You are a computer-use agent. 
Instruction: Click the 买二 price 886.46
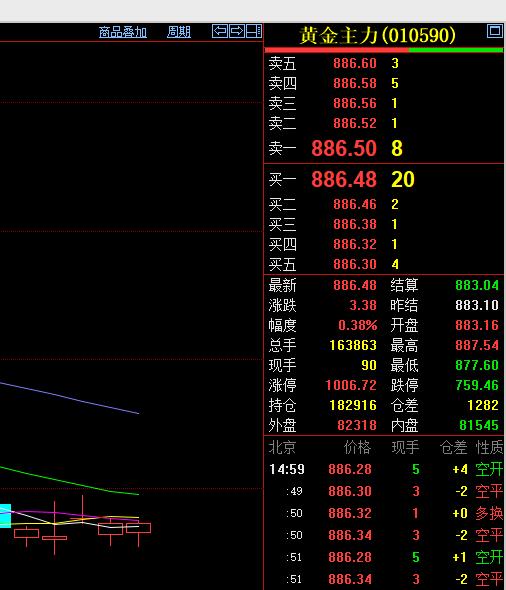pyautogui.click(x=355, y=204)
